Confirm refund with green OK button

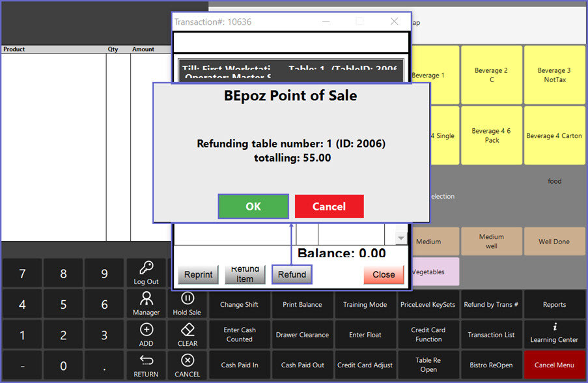point(253,206)
